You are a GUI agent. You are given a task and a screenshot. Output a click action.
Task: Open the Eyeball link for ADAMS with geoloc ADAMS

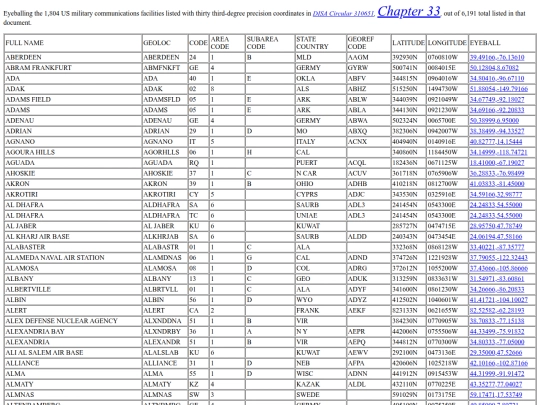(497, 110)
